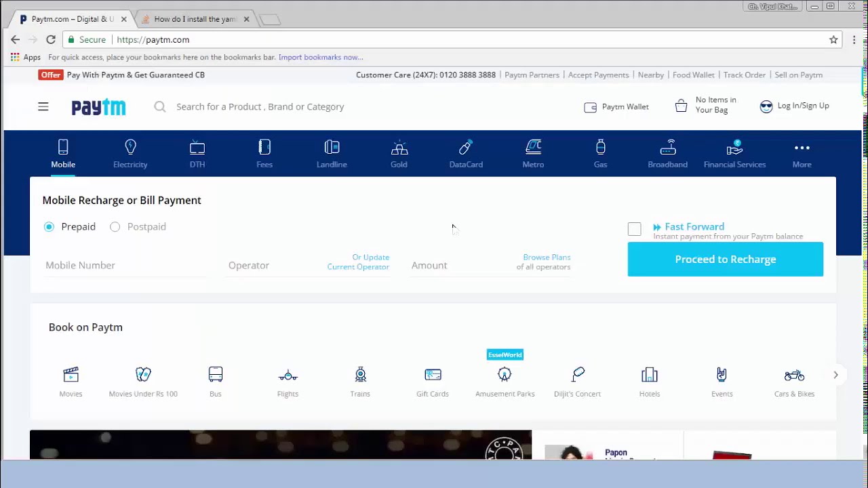The image size is (868, 488).
Task: Select the Gas category
Action: pyautogui.click(x=600, y=154)
